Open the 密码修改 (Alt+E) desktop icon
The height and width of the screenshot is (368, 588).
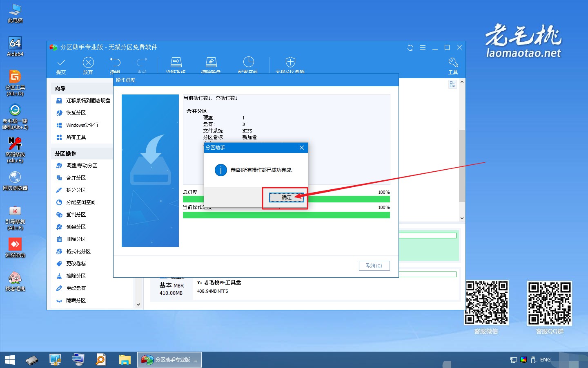point(15,150)
